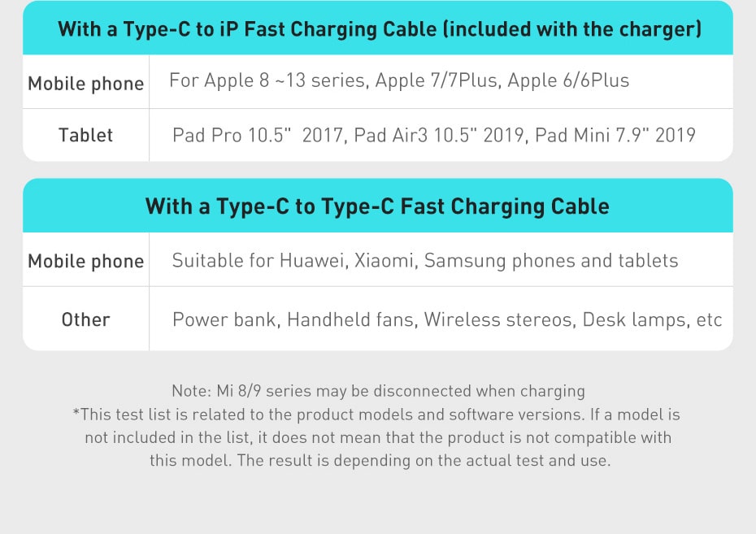The image size is (756, 534).
Task: Select the 'Apple 6/6Plus' text
Action: 568,80
